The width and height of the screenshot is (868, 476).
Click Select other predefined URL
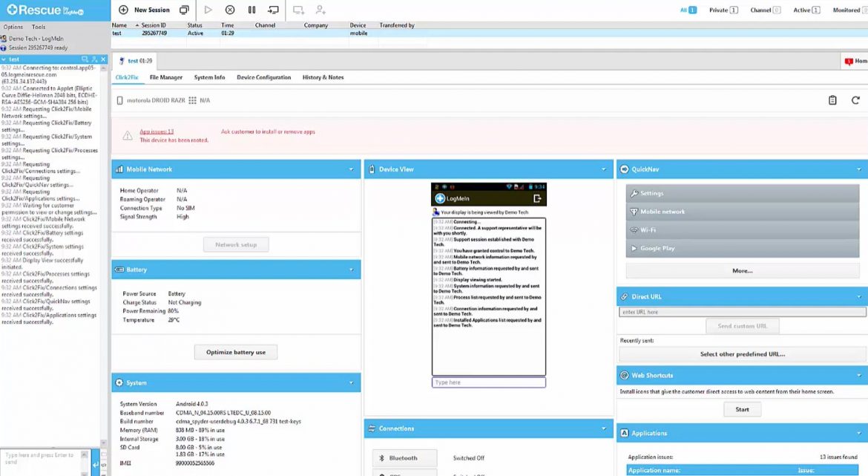coord(742,354)
